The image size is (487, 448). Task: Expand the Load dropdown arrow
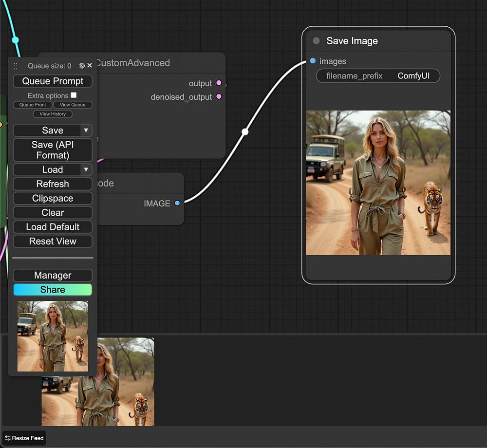tap(86, 170)
